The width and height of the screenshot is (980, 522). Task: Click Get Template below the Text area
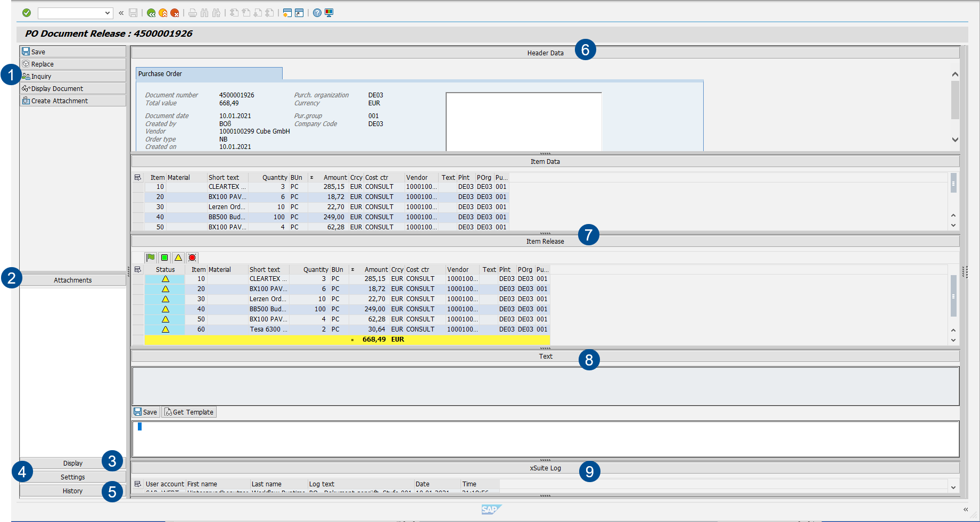189,411
